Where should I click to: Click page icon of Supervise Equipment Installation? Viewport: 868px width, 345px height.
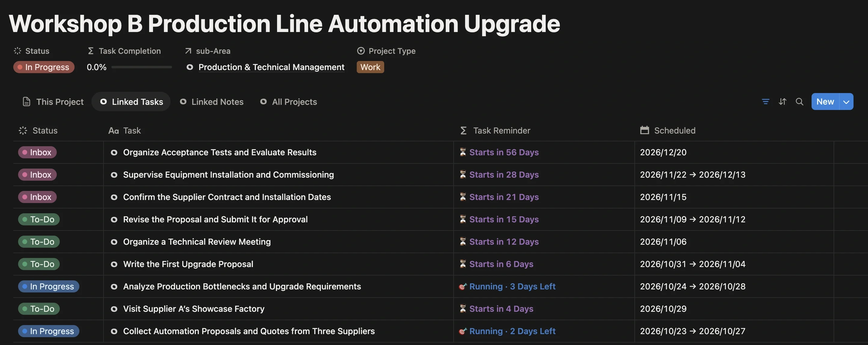click(x=114, y=175)
